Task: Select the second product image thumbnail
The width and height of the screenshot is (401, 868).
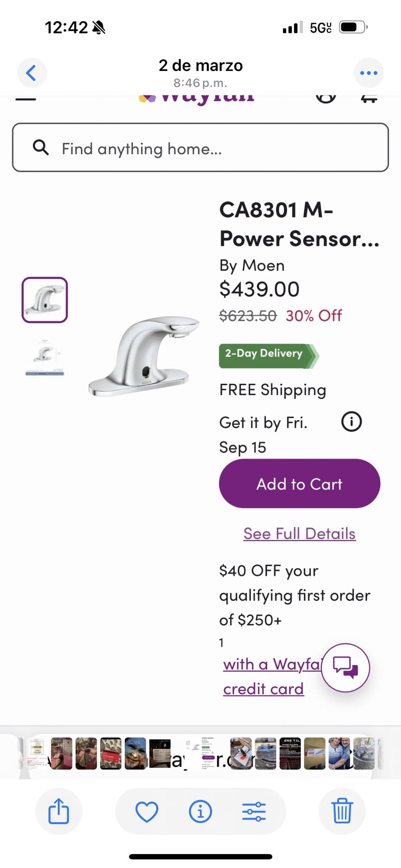Action: tap(45, 356)
